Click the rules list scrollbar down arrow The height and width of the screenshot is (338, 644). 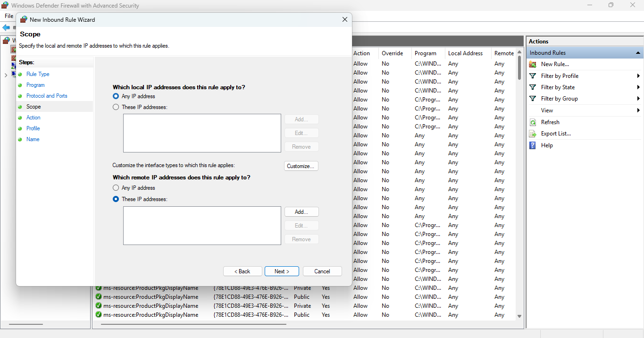[x=519, y=316]
